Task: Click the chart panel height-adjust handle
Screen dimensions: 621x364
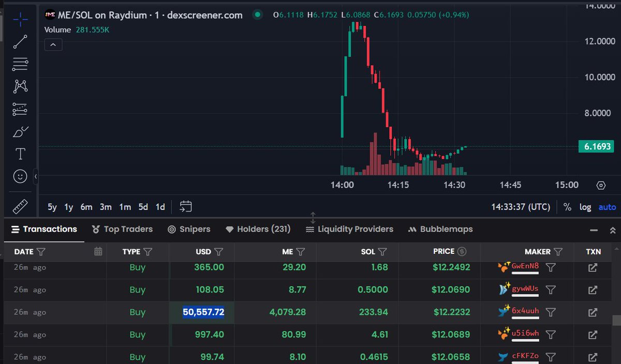Action: pos(313,217)
